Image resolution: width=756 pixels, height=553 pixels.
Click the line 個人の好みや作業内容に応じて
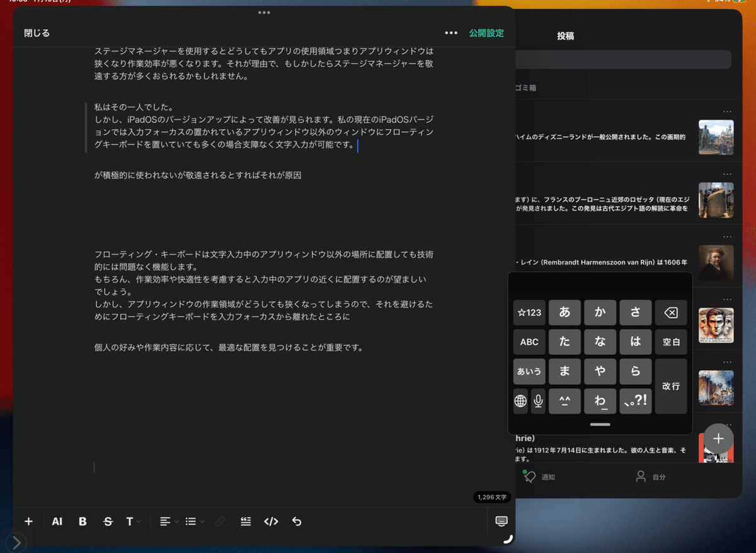click(229, 347)
